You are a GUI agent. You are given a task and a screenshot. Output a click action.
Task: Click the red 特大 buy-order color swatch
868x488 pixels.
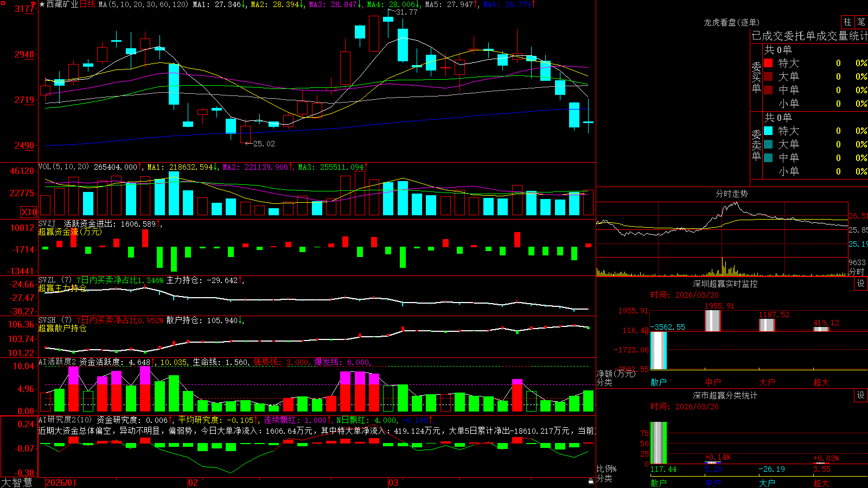pyautogui.click(x=768, y=63)
